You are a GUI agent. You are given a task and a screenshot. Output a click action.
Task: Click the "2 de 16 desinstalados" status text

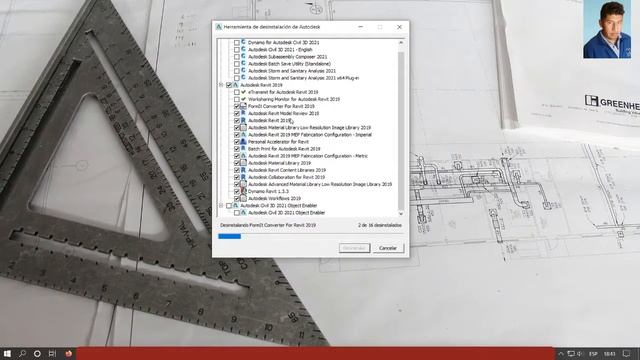pyautogui.click(x=380, y=225)
